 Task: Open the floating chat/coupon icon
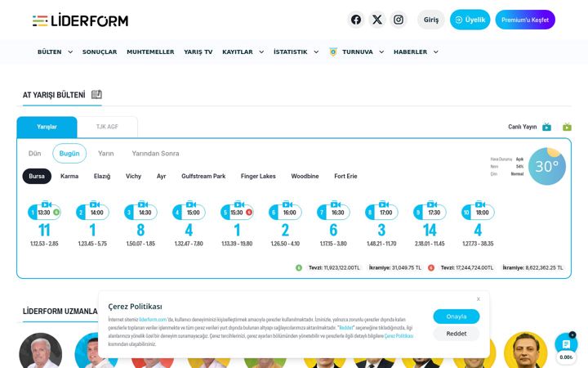tap(566, 344)
